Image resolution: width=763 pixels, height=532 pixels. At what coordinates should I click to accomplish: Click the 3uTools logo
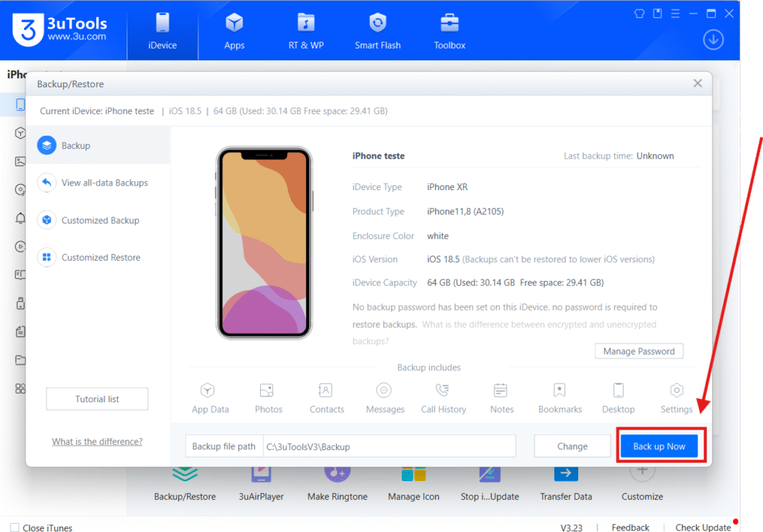(60, 29)
